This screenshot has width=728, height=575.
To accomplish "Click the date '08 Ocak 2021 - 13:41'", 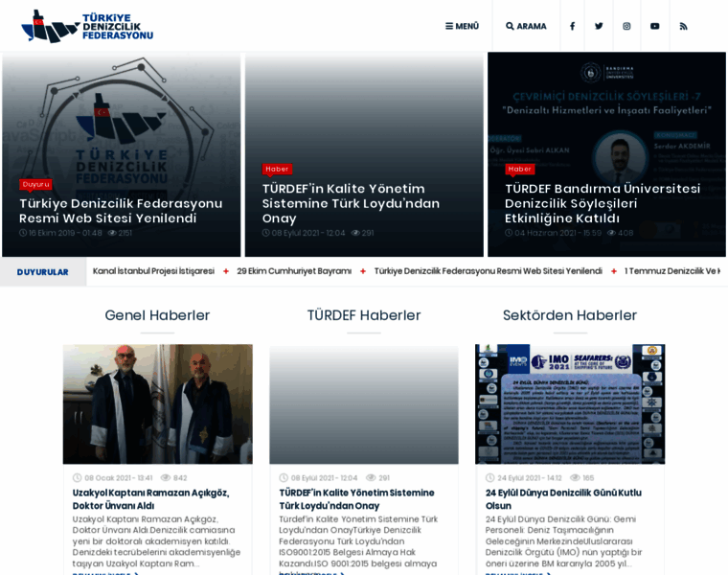I will pyautogui.click(x=119, y=478).
